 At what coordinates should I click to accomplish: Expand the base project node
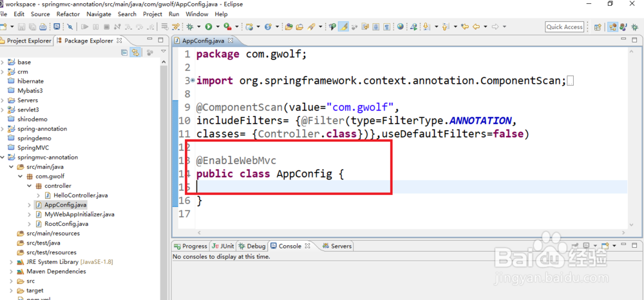(3, 62)
